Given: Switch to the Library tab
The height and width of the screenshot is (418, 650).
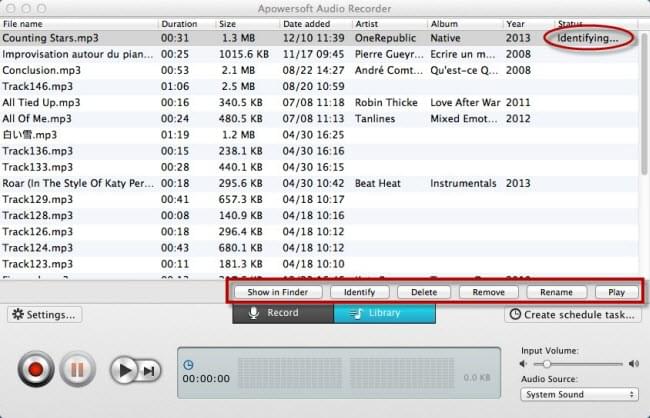Looking at the screenshot, I should pyautogui.click(x=384, y=313).
